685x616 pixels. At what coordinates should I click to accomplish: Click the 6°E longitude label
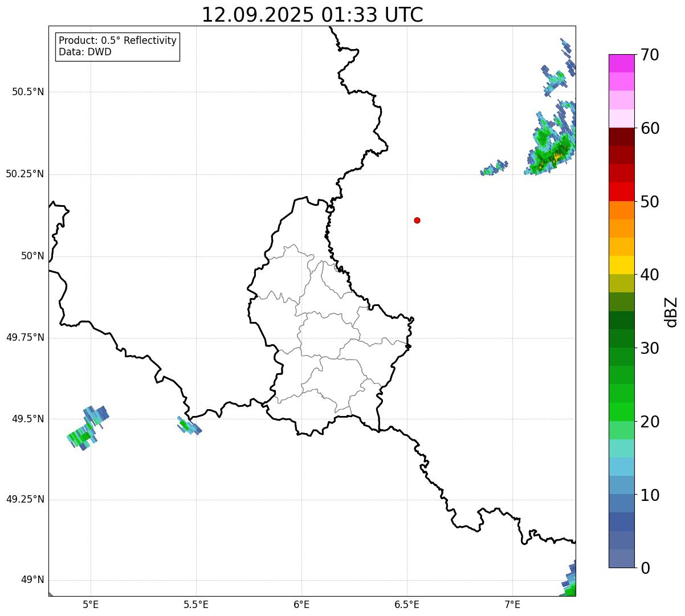[301, 604]
